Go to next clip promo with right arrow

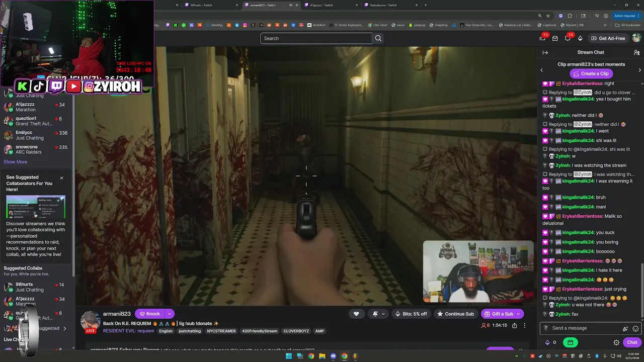pos(639,70)
